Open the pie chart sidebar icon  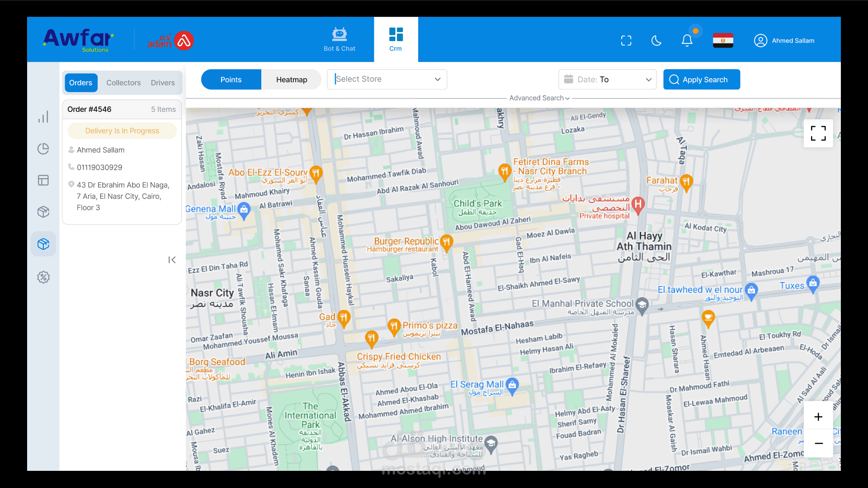pos(43,149)
